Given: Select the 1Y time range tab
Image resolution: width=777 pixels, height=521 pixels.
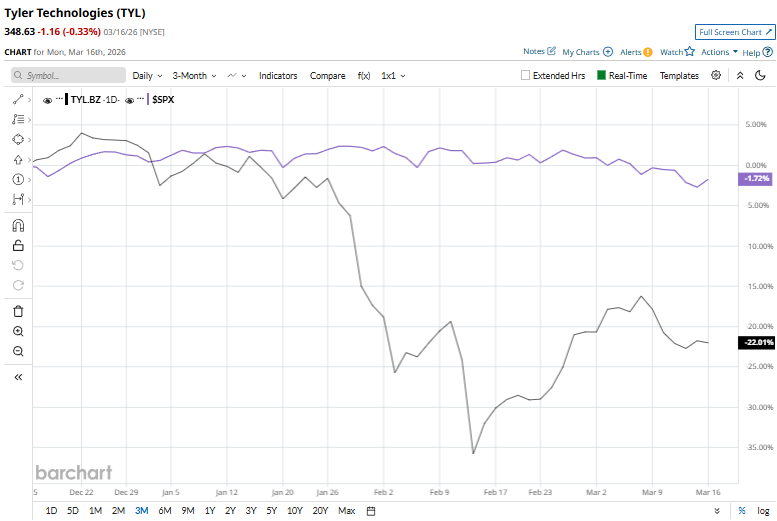Looking at the screenshot, I should click(209, 511).
